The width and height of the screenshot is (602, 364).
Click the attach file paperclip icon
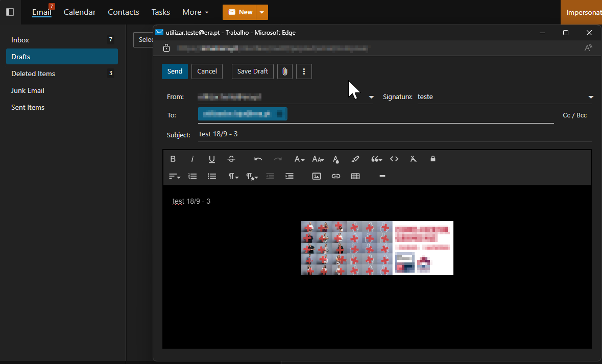(x=284, y=71)
